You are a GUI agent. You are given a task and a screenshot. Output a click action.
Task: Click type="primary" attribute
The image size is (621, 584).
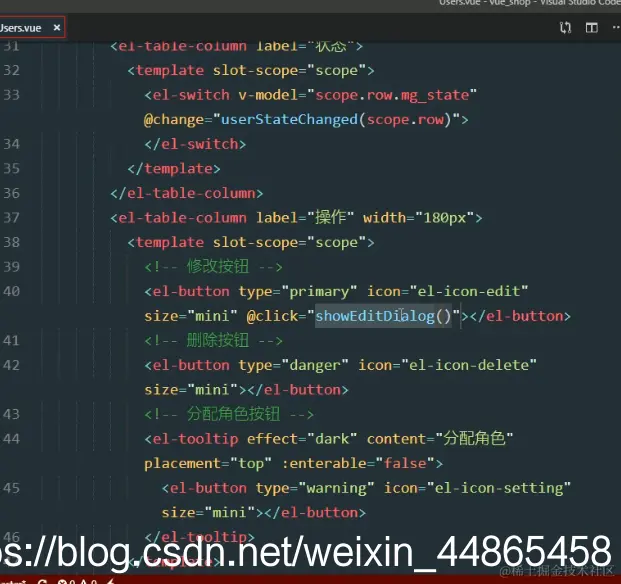tap(298, 291)
